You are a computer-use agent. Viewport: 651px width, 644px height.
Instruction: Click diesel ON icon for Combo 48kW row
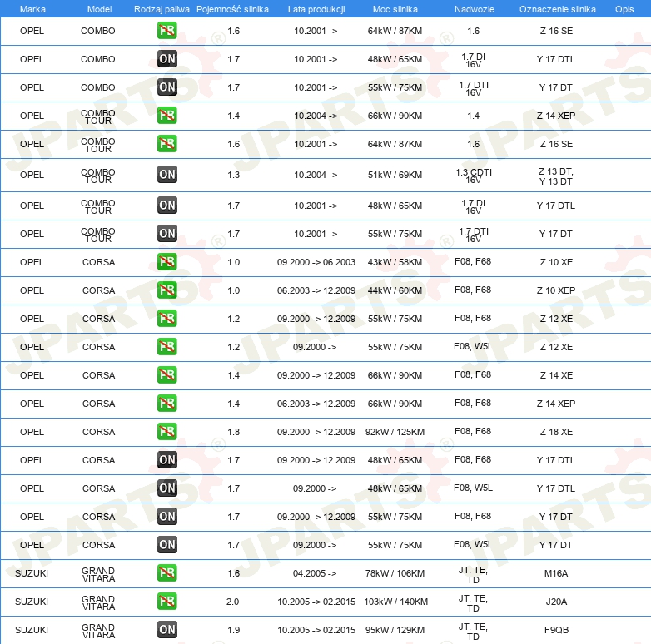coord(166,59)
